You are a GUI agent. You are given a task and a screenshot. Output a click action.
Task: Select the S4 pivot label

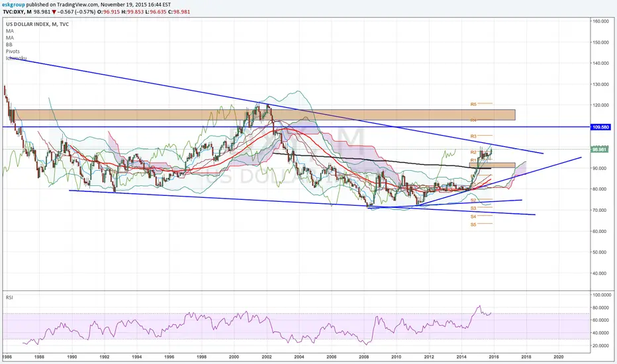click(x=473, y=216)
